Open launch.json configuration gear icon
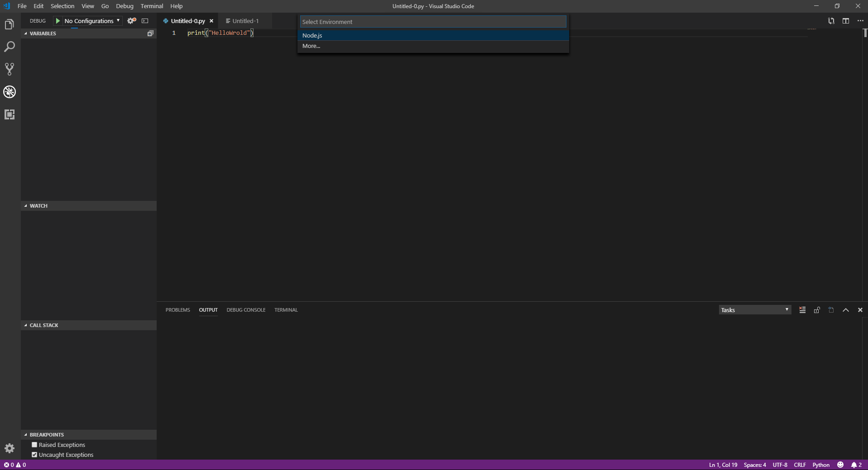Image resolution: width=868 pixels, height=470 pixels. coord(131,21)
